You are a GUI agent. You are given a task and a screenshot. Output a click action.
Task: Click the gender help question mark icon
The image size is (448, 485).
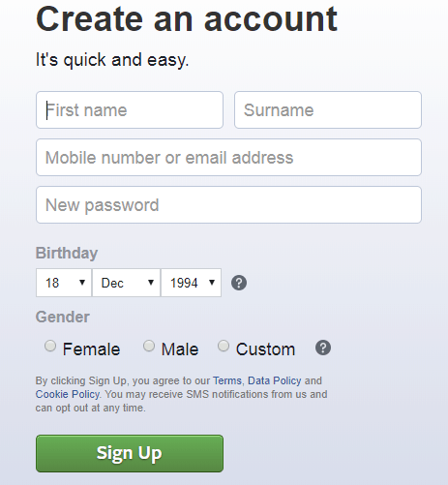[323, 348]
